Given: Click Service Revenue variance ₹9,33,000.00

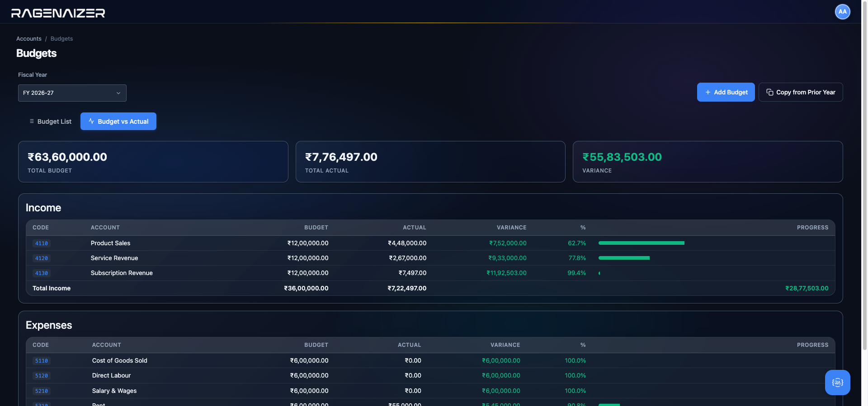Looking at the screenshot, I should [x=507, y=258].
